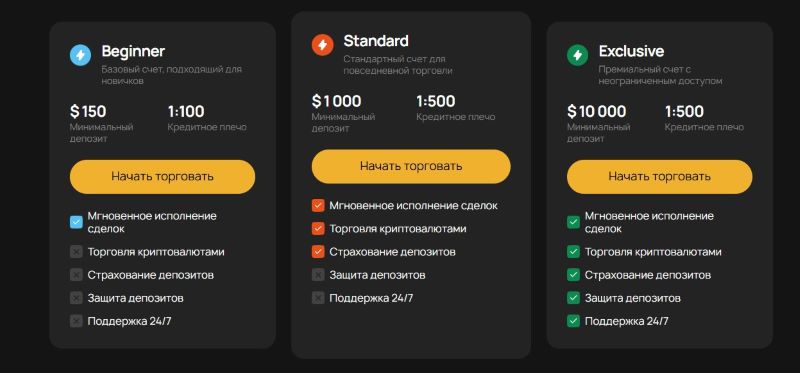Toggle Beginner's blue 'Мгновенное исполнение сделок' checkbox
The image size is (800, 373).
point(76,222)
